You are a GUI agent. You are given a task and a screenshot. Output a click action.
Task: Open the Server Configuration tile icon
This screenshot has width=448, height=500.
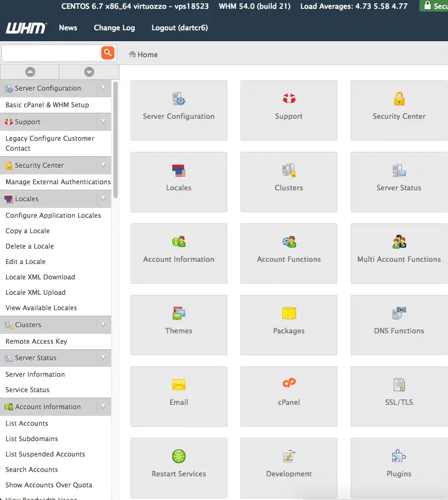point(179,99)
